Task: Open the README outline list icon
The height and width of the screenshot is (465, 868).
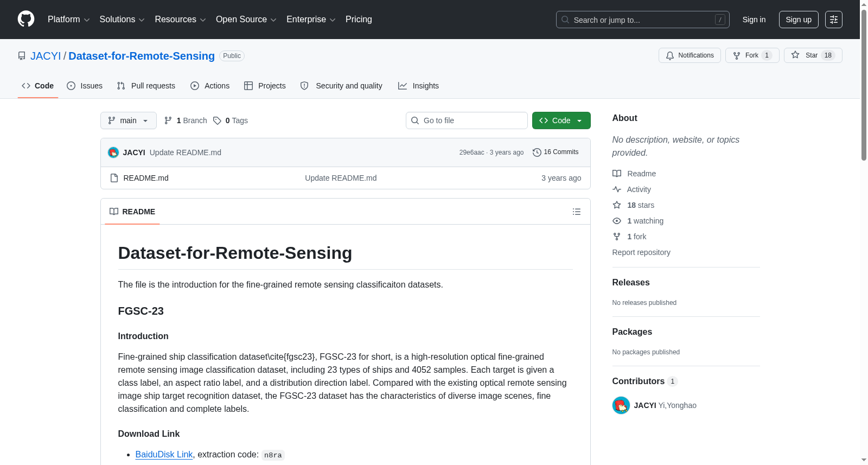Action: [x=577, y=212]
